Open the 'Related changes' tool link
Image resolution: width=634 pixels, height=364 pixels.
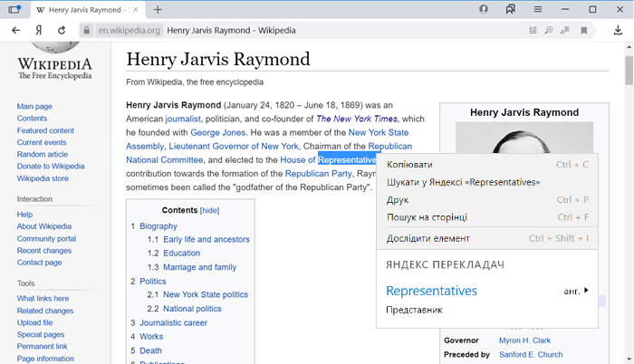(45, 311)
